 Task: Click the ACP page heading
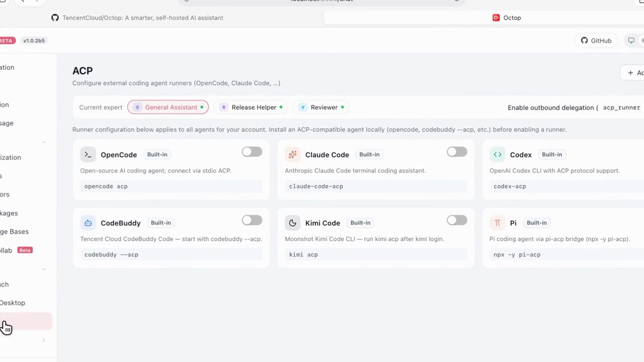83,71
